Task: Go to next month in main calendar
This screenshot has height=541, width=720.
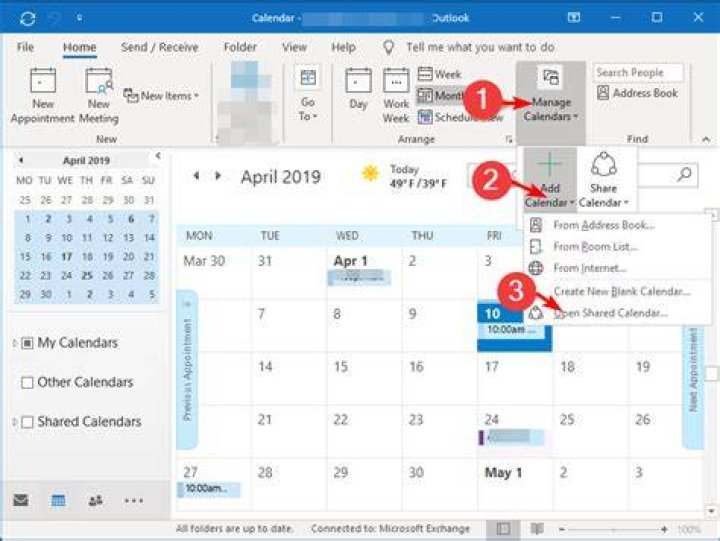Action: coord(218,175)
